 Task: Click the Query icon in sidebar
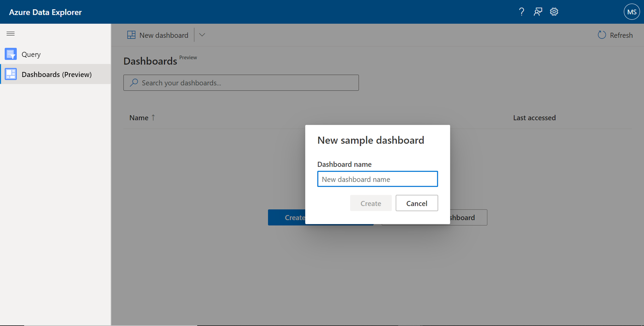(11, 54)
